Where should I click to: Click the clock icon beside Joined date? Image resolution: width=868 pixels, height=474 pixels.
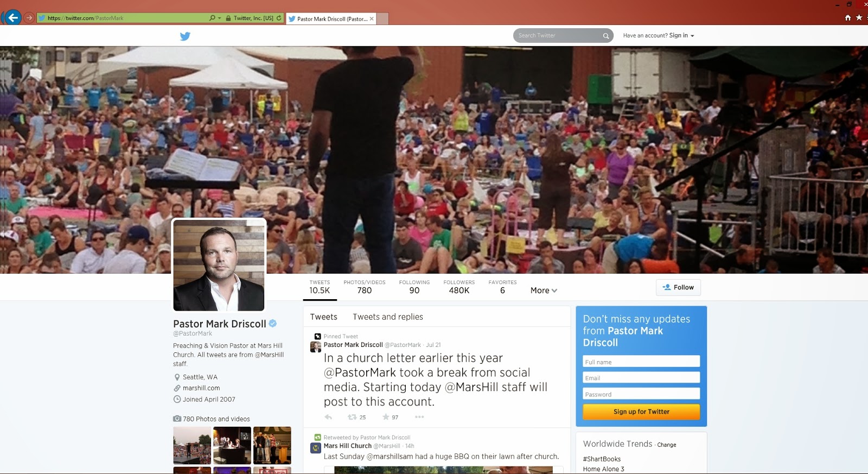pos(177,399)
